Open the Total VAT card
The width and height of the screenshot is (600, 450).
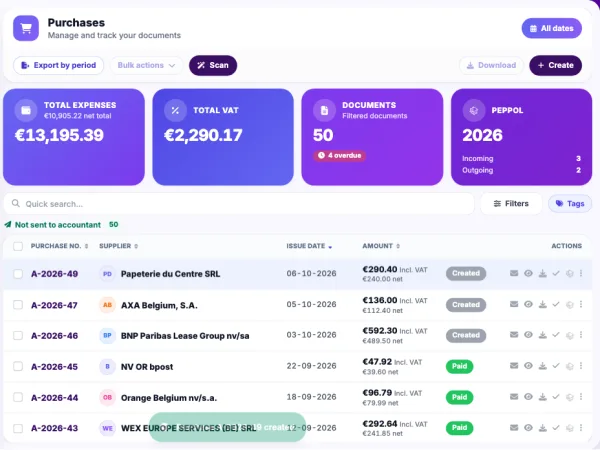coord(223,137)
